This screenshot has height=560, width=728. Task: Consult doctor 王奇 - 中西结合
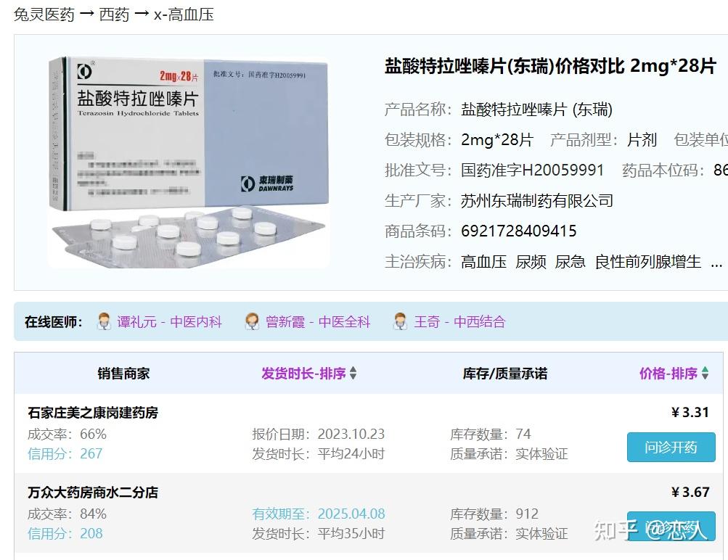tap(459, 321)
